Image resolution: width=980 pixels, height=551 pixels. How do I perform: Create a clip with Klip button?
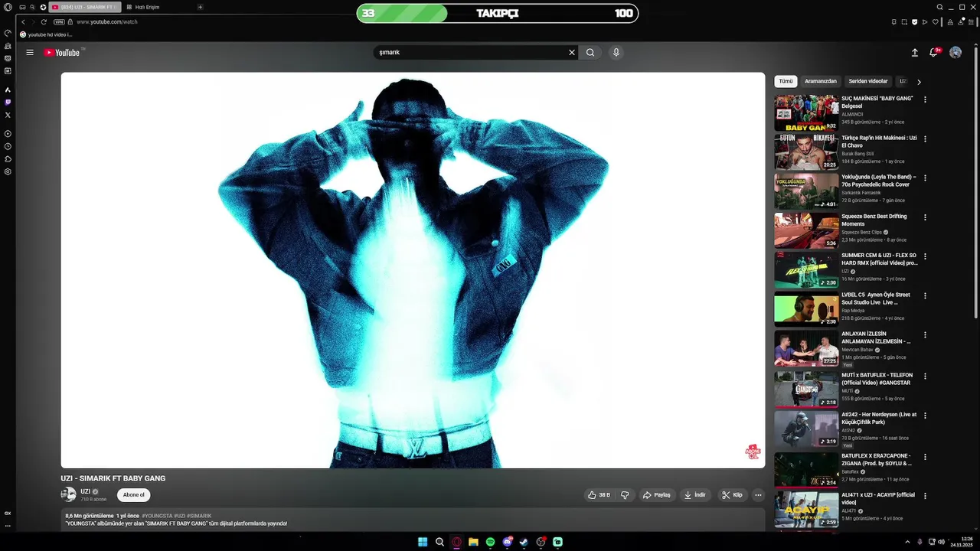pyautogui.click(x=733, y=495)
